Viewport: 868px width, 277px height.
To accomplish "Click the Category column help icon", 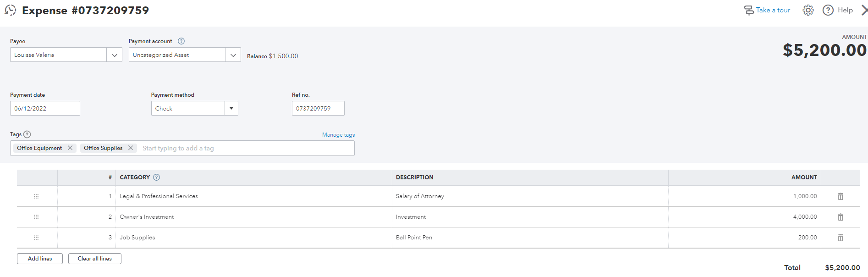I will (x=156, y=177).
